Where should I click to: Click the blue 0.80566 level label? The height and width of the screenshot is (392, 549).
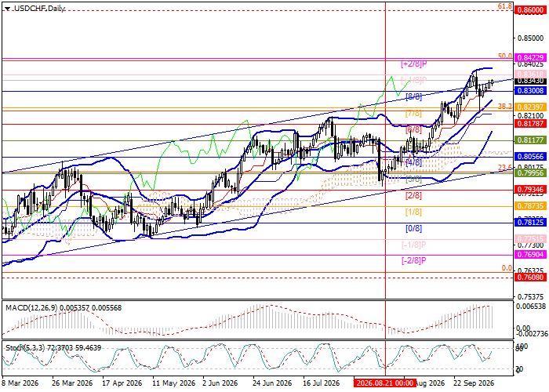(530, 157)
